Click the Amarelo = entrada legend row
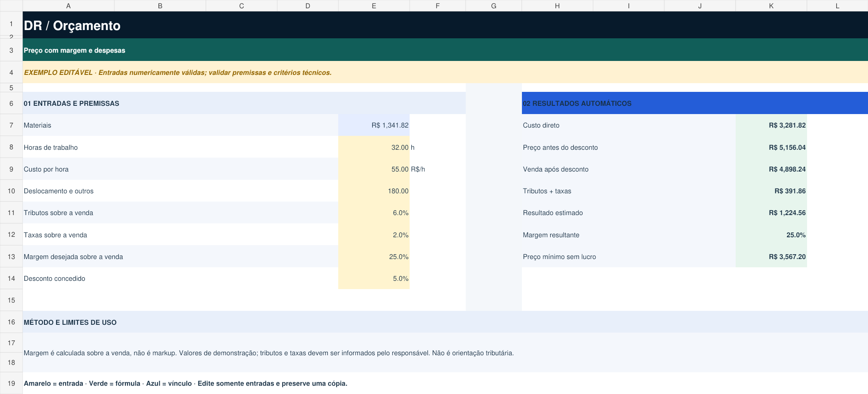Image resolution: width=868 pixels, height=394 pixels. [445, 383]
